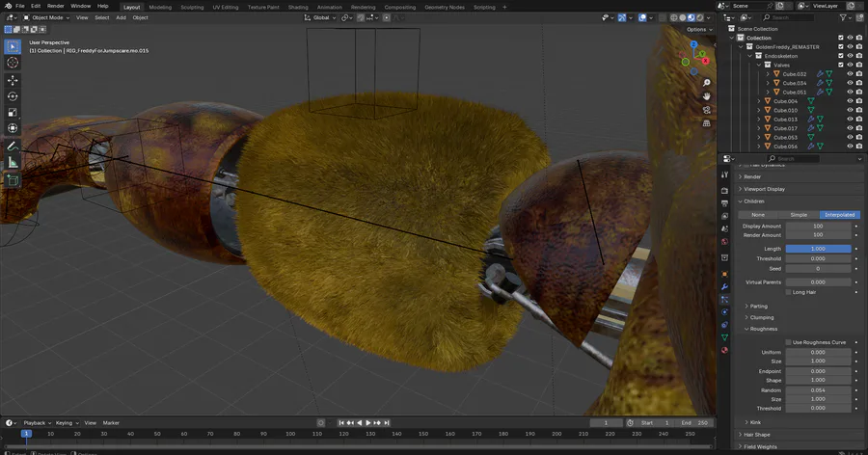Open the Modifiers properties tab
The width and height of the screenshot is (868, 455).
tap(724, 286)
